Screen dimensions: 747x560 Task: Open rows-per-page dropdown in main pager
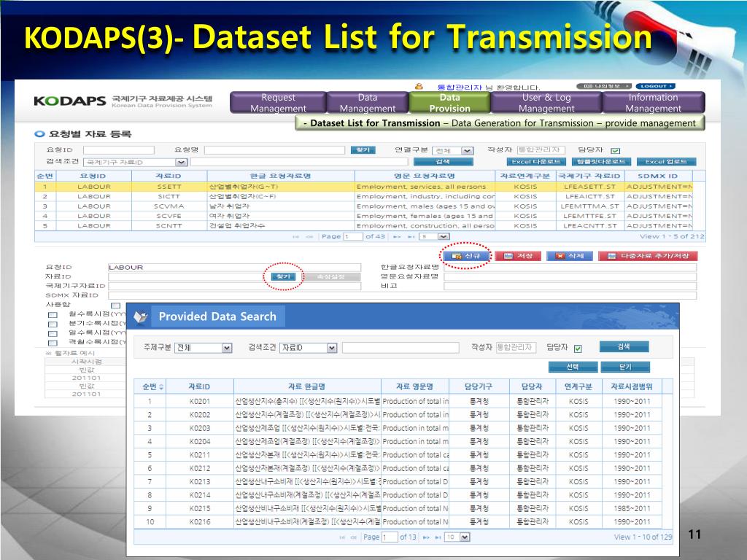[x=434, y=237]
